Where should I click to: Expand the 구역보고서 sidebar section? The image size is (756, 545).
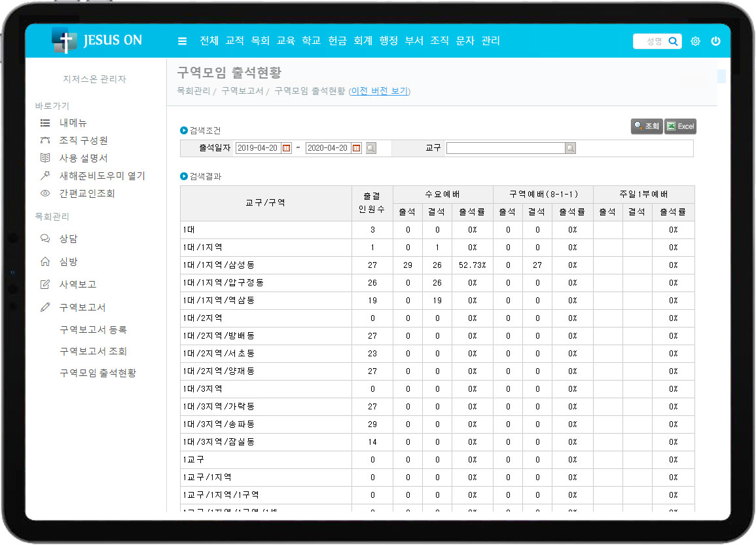(82, 307)
